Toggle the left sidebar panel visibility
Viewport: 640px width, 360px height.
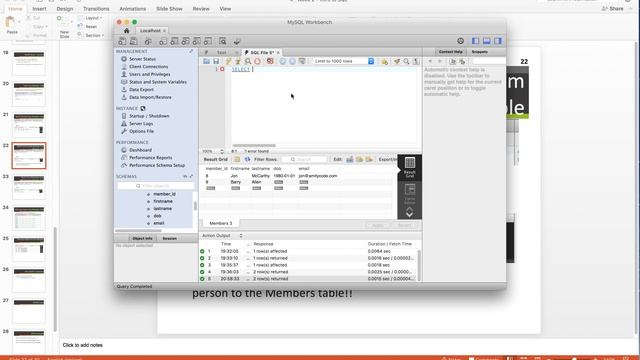click(476, 41)
